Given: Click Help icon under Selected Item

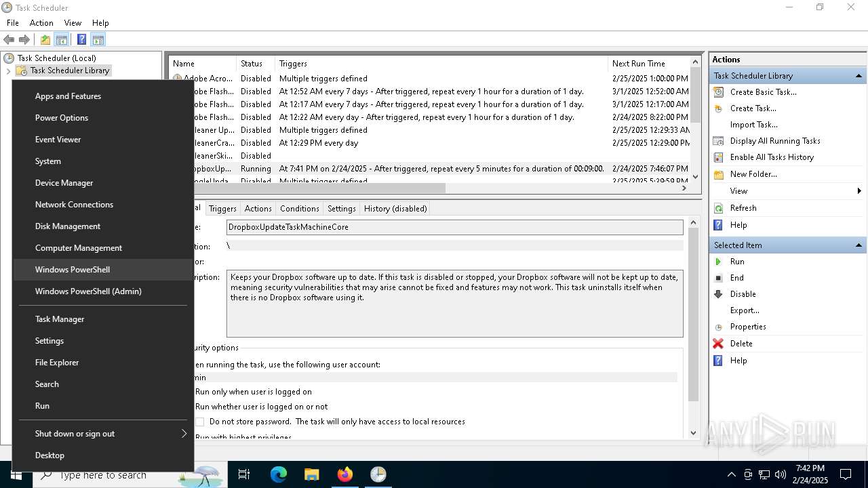Looking at the screenshot, I should [718, 361].
